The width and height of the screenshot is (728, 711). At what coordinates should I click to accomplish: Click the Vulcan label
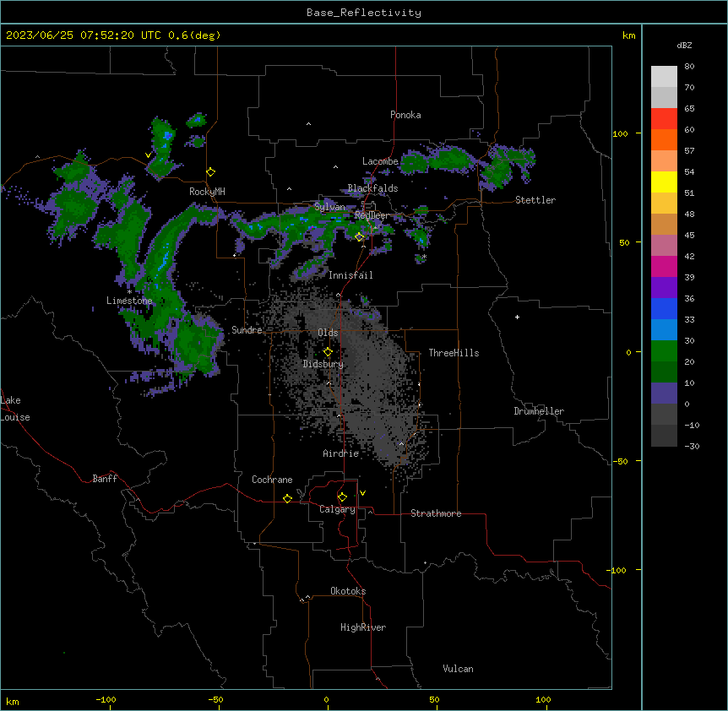tap(458, 669)
